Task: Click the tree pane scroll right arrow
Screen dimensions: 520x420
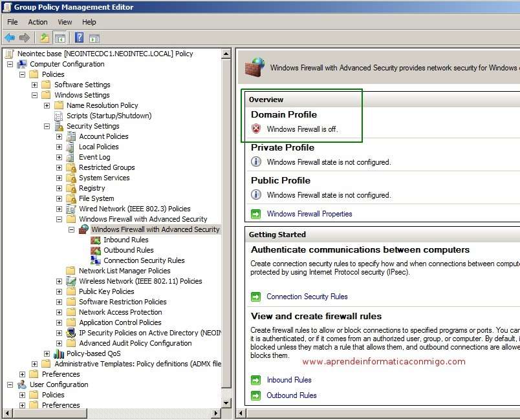Action: (x=216, y=413)
